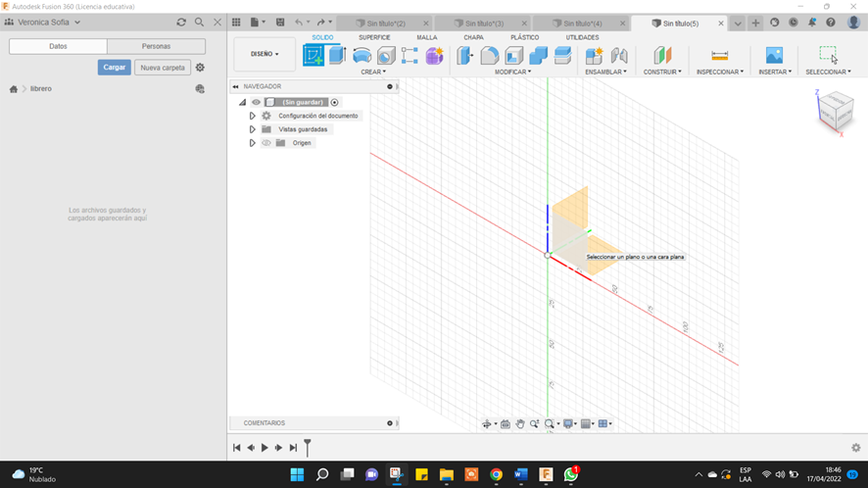The width and height of the screenshot is (868, 488).
Task: Open the ENSAMBLAR dropdown menu
Action: (606, 72)
